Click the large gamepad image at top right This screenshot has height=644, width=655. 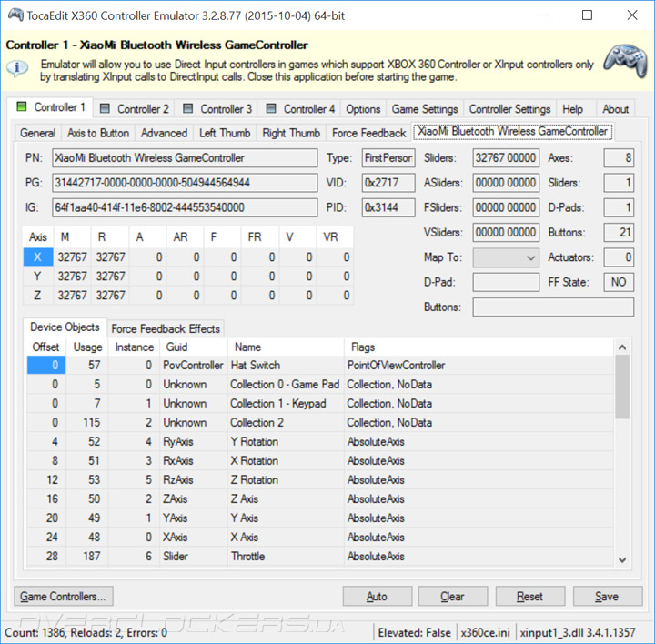[625, 60]
